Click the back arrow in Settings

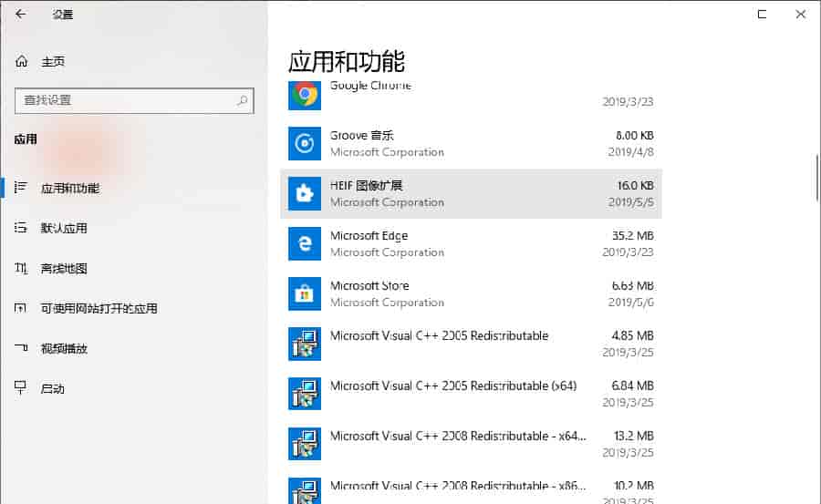click(20, 15)
